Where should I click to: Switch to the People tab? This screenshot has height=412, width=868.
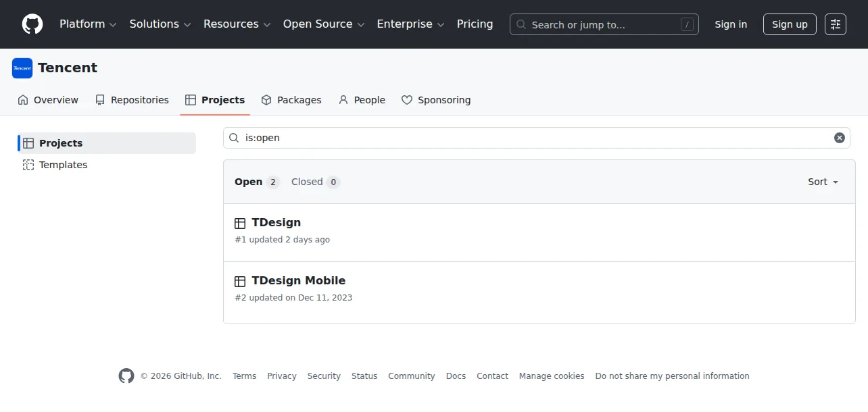point(362,100)
